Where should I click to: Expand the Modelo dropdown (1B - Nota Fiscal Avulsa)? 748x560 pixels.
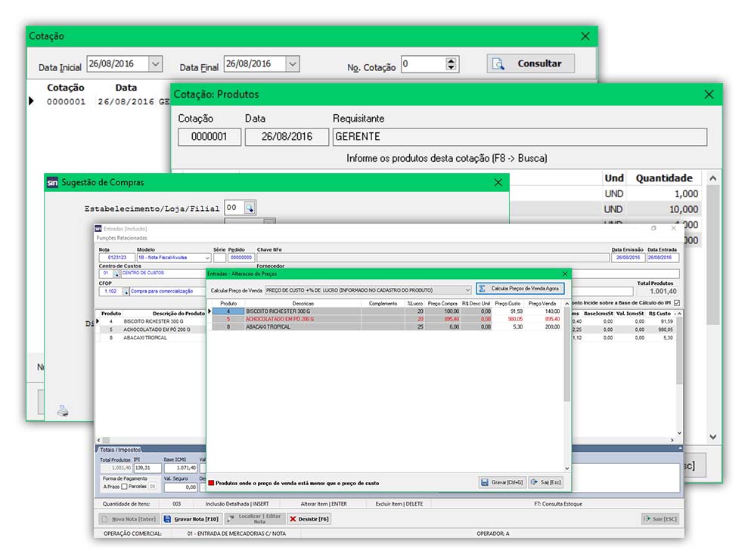(207, 258)
